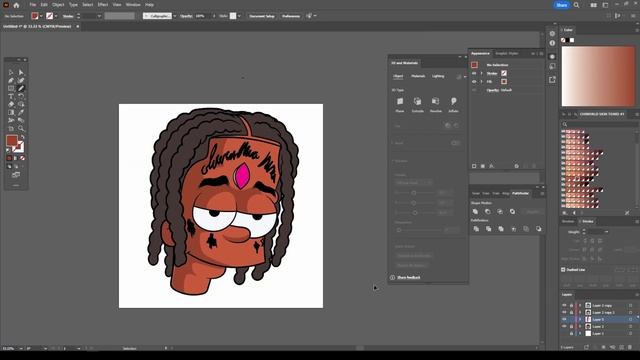Select the Zoom magnifier tool
This screenshot has height=360, width=640.
pos(21,128)
